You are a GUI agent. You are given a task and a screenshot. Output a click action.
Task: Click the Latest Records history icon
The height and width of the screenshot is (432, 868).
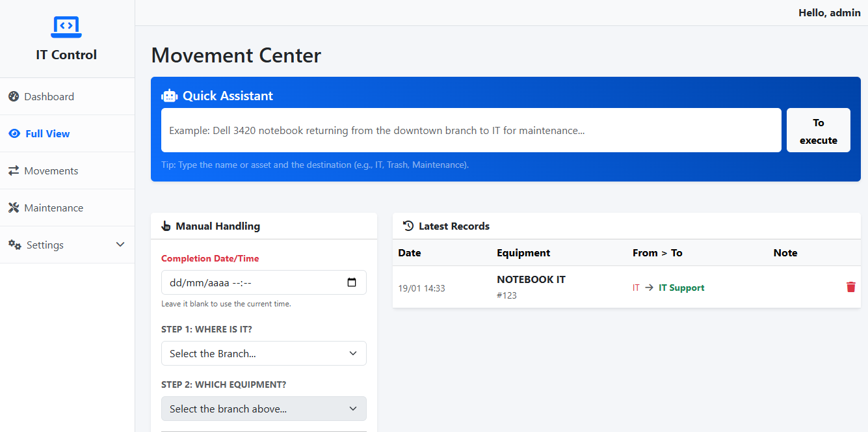click(x=408, y=226)
